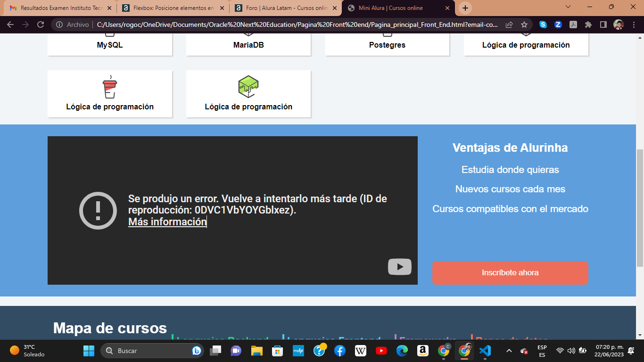Click the Skype extension icon

[x=543, y=25]
